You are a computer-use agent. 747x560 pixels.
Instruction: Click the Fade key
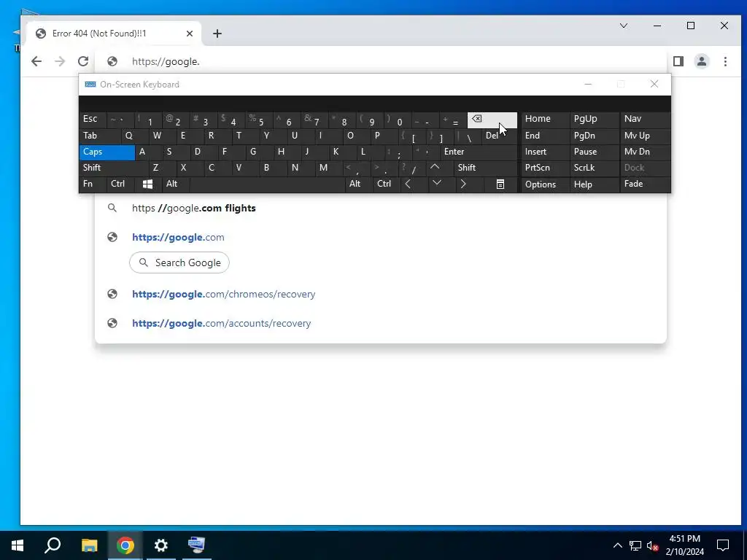click(x=645, y=184)
